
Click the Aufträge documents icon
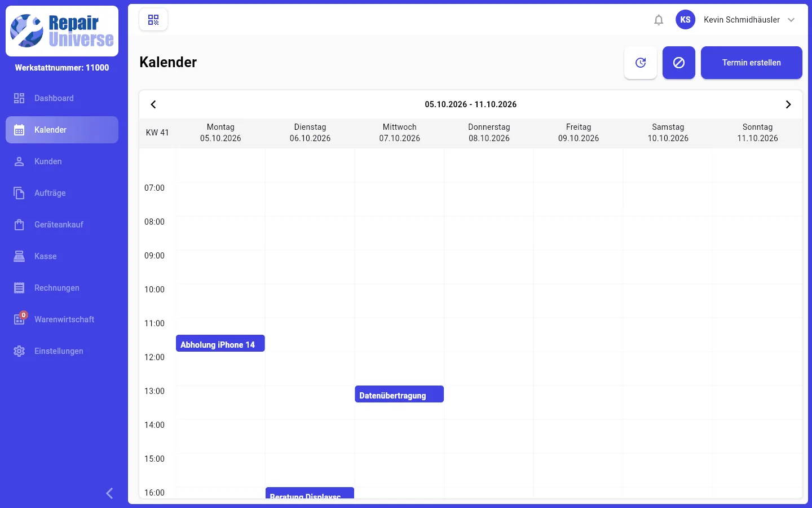pyautogui.click(x=19, y=193)
